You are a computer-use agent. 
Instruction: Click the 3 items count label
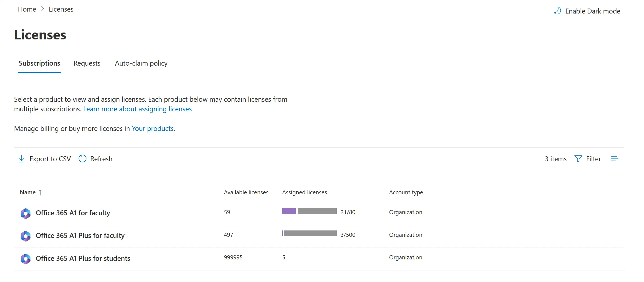[556, 159]
